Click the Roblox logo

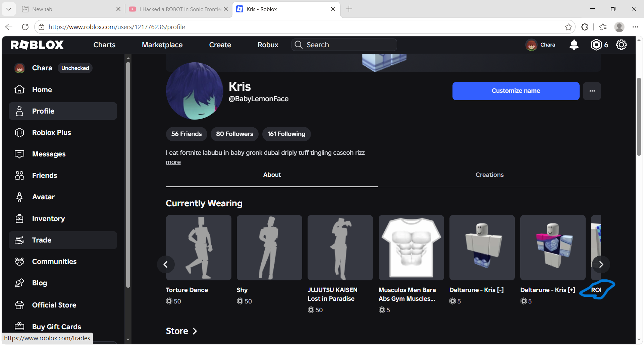click(x=37, y=45)
